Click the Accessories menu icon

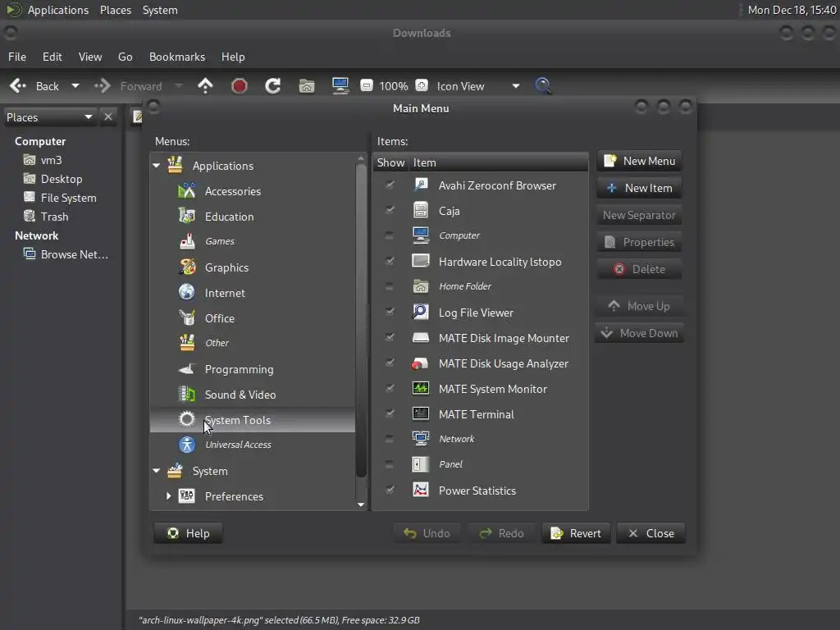(186, 190)
